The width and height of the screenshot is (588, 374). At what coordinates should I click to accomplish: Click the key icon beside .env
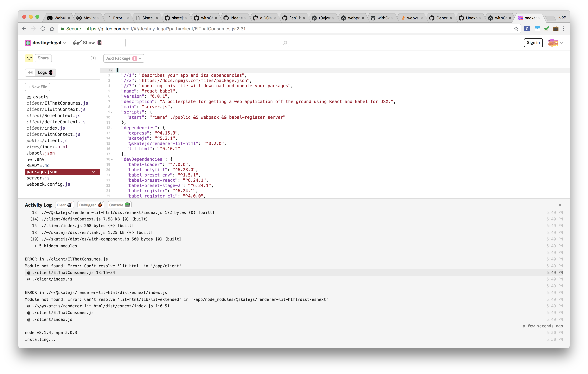(x=30, y=159)
